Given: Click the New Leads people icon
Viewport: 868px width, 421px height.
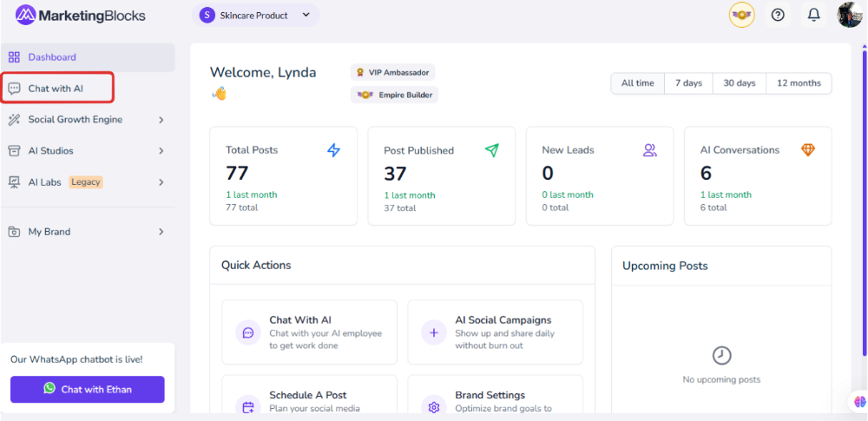Looking at the screenshot, I should (x=650, y=150).
